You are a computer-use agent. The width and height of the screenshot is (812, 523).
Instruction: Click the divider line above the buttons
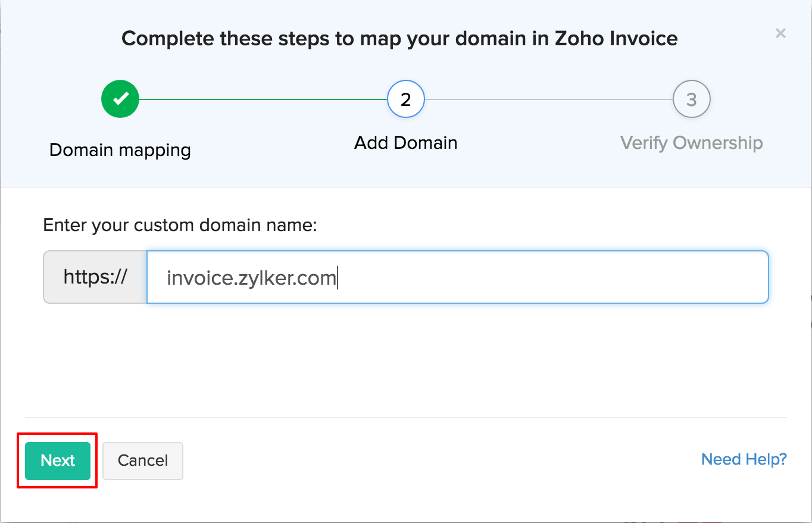coord(405,418)
